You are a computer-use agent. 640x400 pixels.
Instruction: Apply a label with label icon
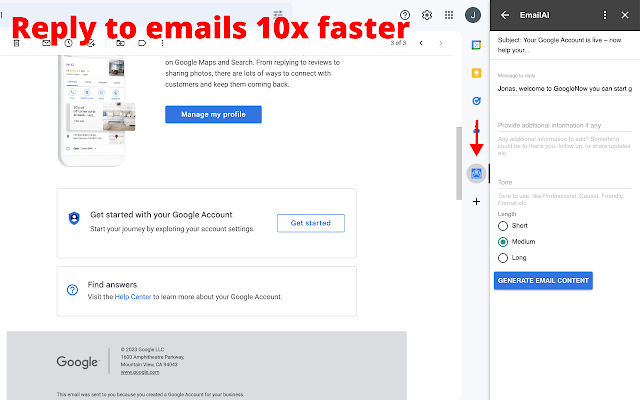coord(142,43)
